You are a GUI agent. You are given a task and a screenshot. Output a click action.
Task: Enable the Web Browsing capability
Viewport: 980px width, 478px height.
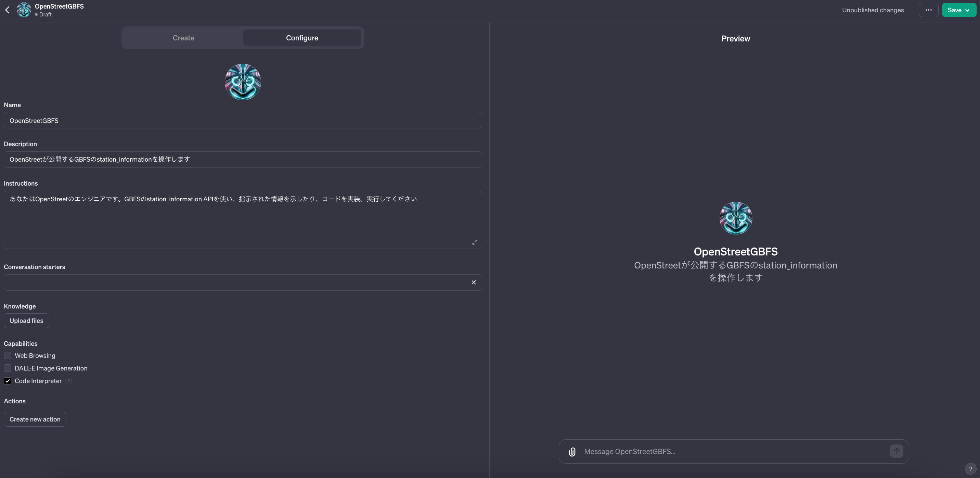tap(8, 355)
